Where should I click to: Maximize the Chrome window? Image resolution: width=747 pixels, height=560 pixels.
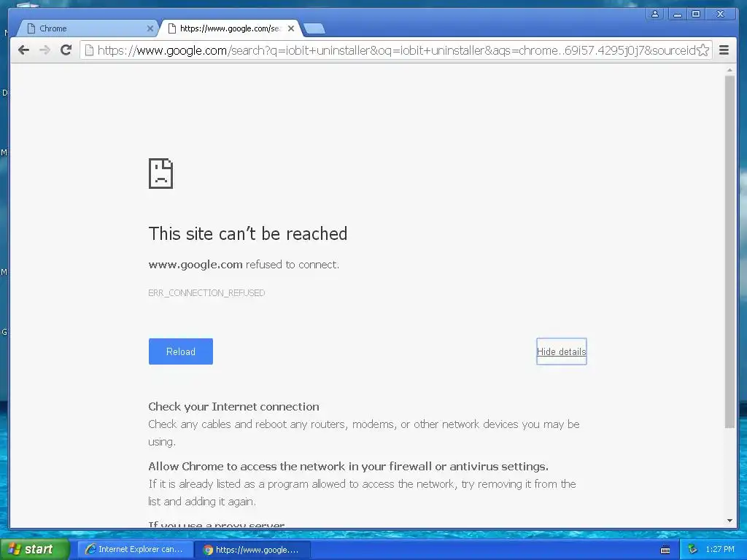[696, 15]
